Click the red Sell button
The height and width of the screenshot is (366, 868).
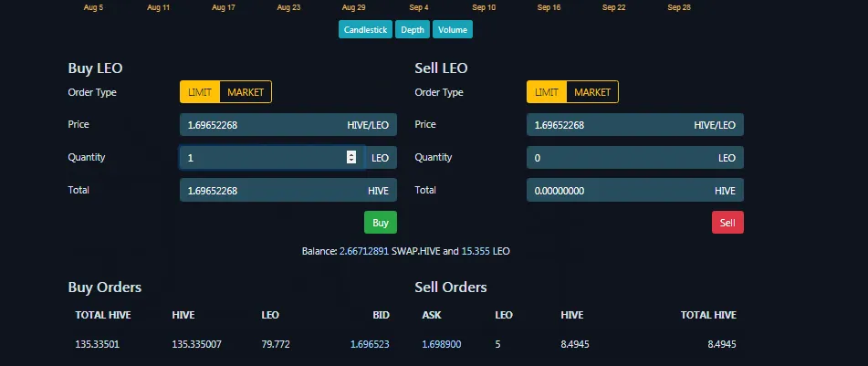[x=727, y=223]
